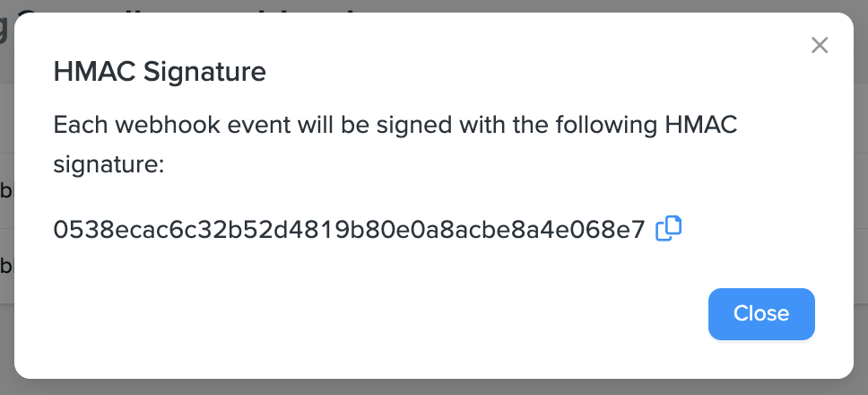Click the partially hidden page heading behind modal
This screenshot has width=868, height=395.
(179, 7)
